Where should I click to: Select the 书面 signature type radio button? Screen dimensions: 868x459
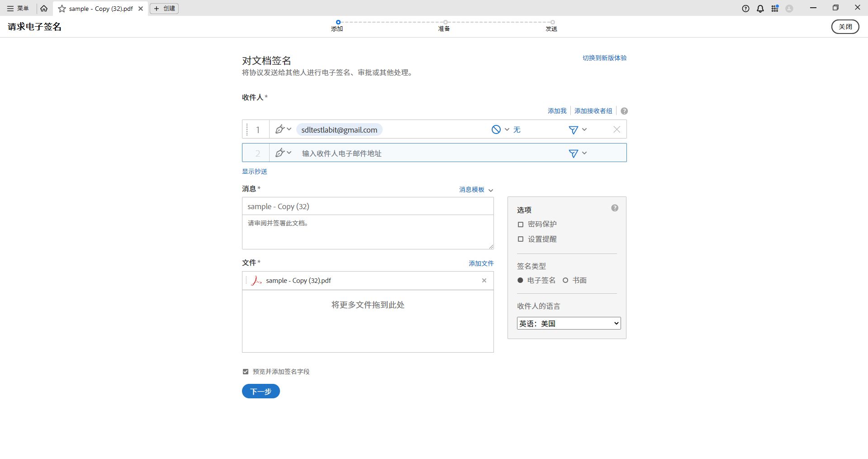pyautogui.click(x=565, y=280)
